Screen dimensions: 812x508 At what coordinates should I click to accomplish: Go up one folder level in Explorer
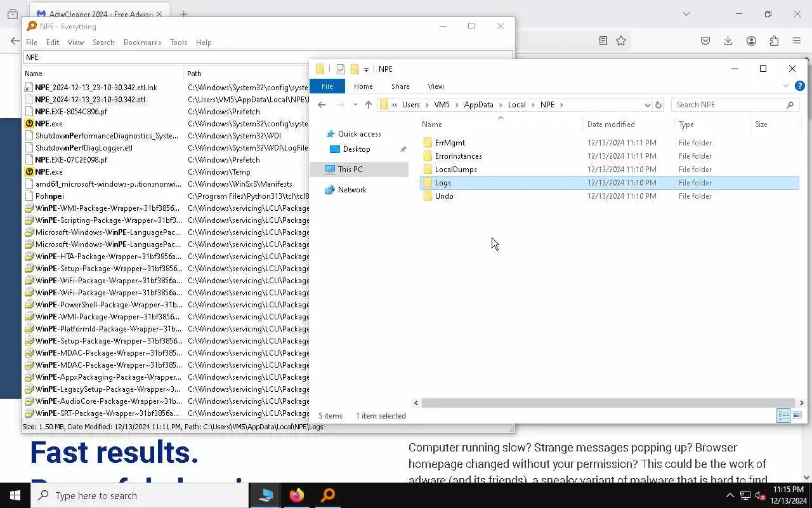click(x=369, y=105)
